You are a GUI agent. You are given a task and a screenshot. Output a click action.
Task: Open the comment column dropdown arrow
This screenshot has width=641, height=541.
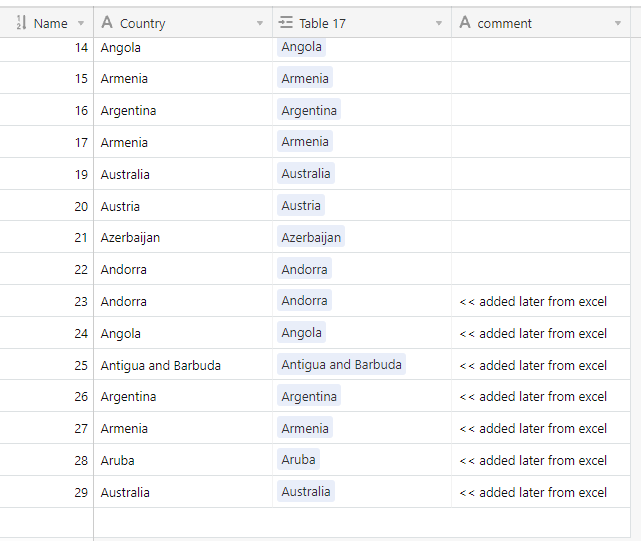[x=618, y=23]
